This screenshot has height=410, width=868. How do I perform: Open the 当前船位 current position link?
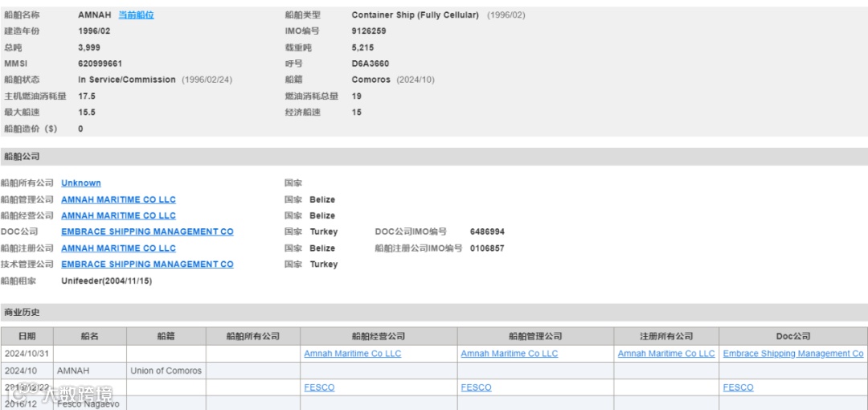tap(136, 15)
